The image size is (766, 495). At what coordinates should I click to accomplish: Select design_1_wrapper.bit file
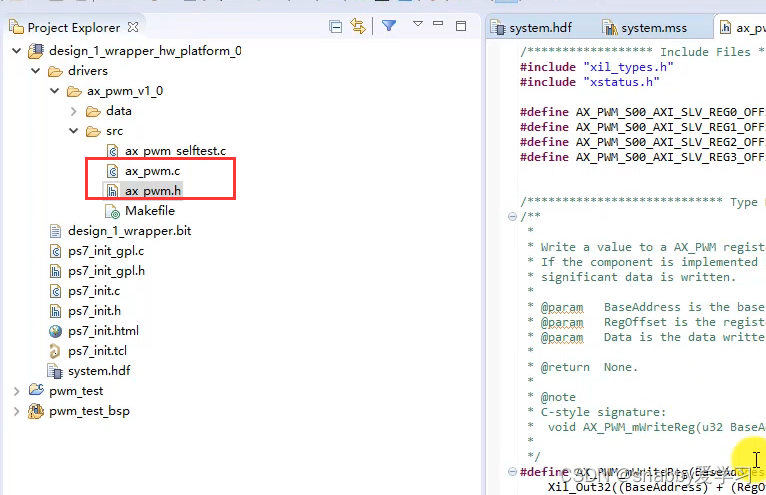coord(129,231)
